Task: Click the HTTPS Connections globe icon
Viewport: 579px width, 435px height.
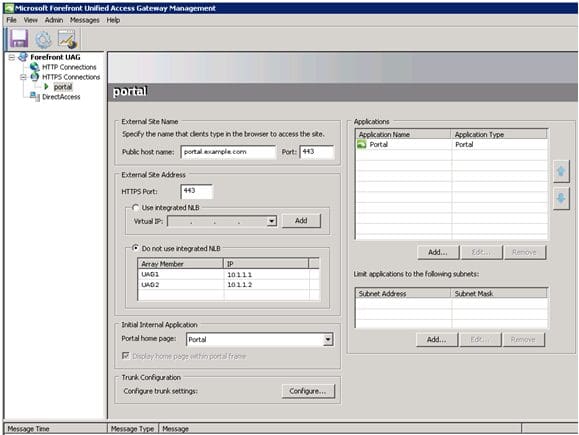Action: pyautogui.click(x=35, y=77)
